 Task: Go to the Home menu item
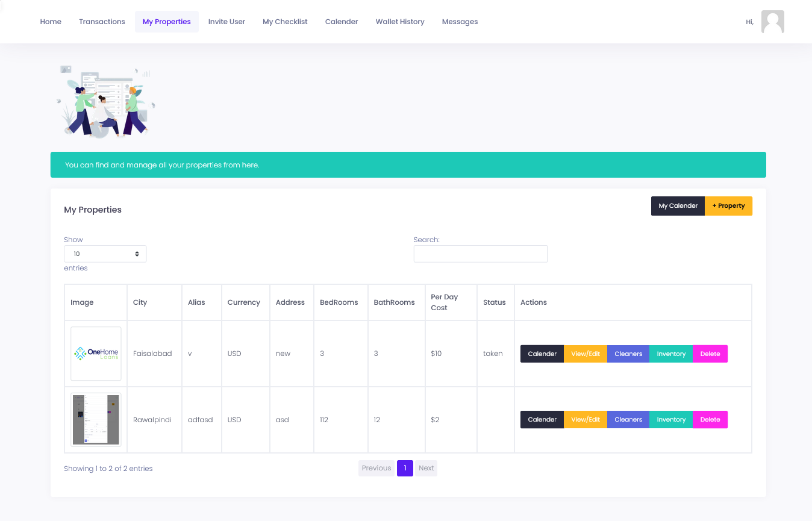51,22
